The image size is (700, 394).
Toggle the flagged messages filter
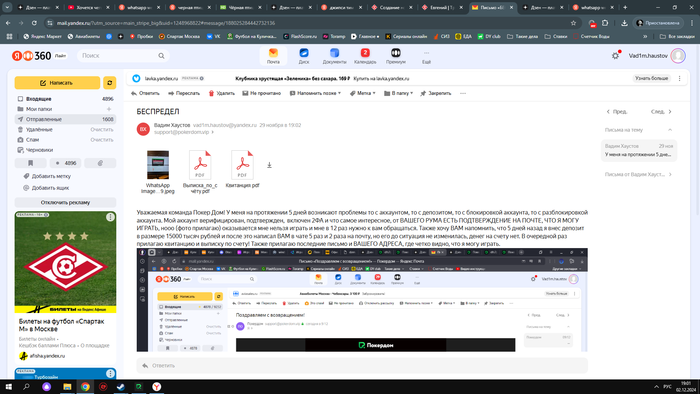[30, 163]
